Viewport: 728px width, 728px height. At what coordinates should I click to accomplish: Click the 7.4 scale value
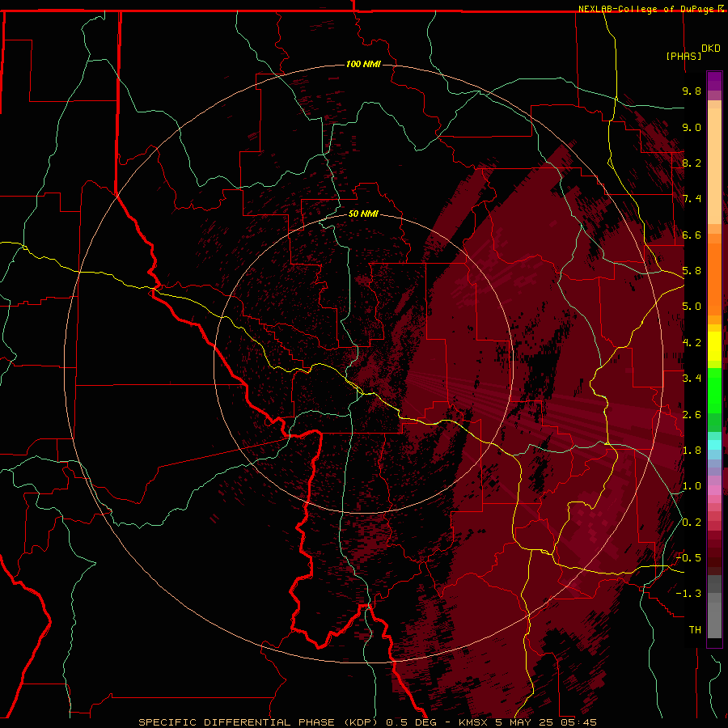click(x=692, y=199)
